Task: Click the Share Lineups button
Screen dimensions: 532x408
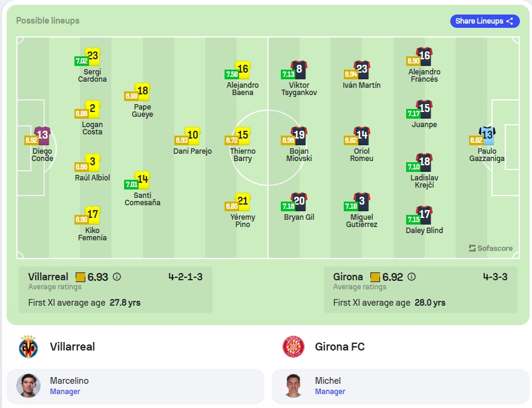Action: tap(485, 21)
